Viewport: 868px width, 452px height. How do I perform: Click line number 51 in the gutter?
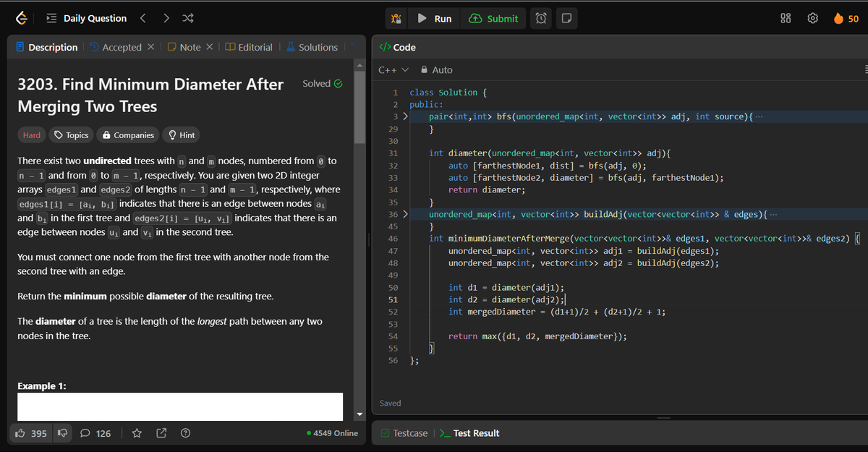coord(393,299)
